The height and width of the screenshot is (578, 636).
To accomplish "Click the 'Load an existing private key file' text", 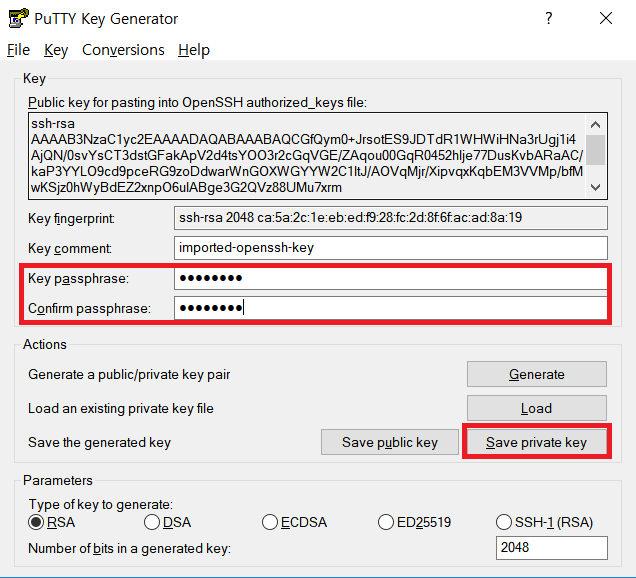I will coord(120,408).
